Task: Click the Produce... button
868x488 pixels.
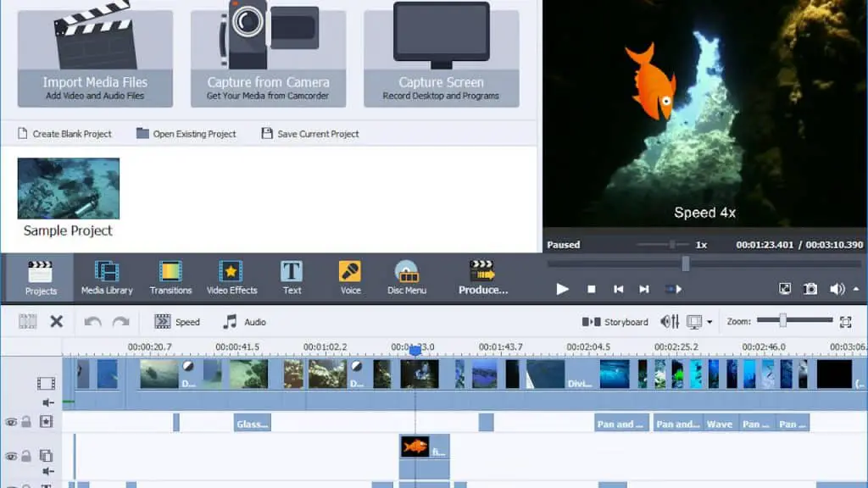Action: coord(482,278)
